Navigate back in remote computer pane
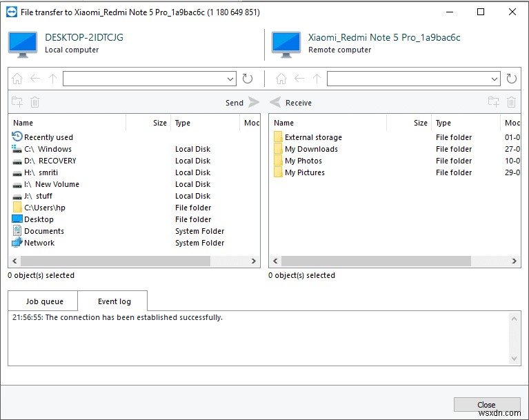This screenshot has height=420, width=529. (299, 79)
